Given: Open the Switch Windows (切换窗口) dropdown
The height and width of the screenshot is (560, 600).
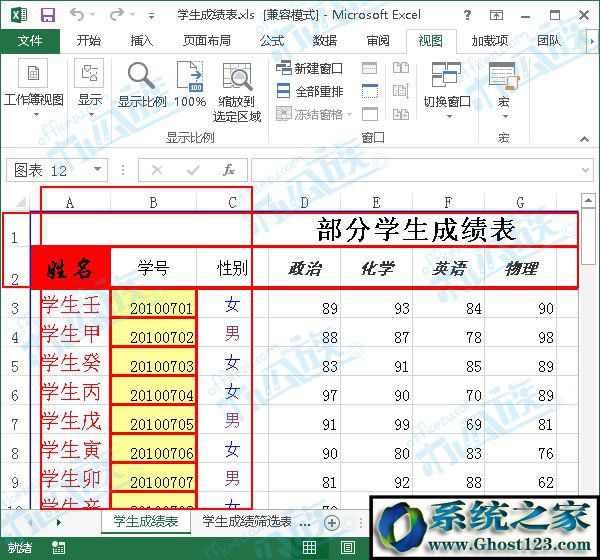Looking at the screenshot, I should pyautogui.click(x=447, y=90).
